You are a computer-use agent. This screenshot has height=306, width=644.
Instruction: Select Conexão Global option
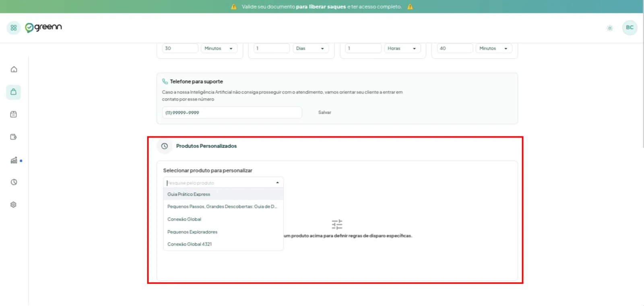(x=223, y=219)
